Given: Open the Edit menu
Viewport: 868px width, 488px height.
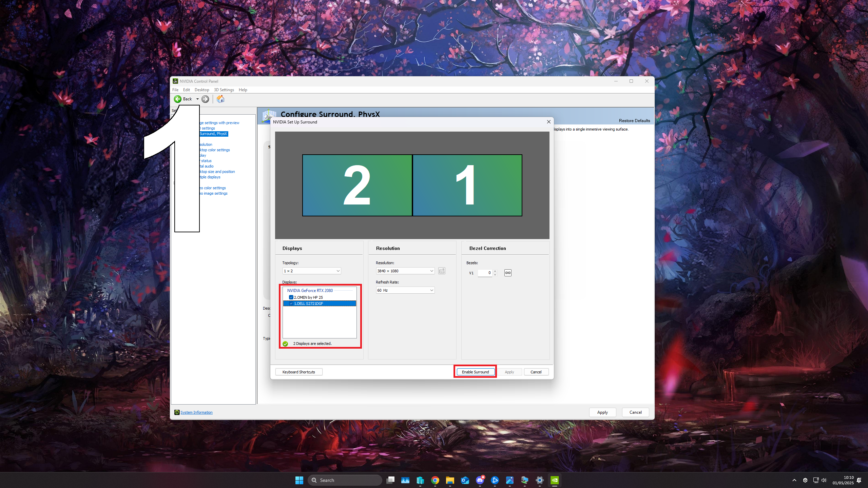Looking at the screenshot, I should click(x=187, y=90).
